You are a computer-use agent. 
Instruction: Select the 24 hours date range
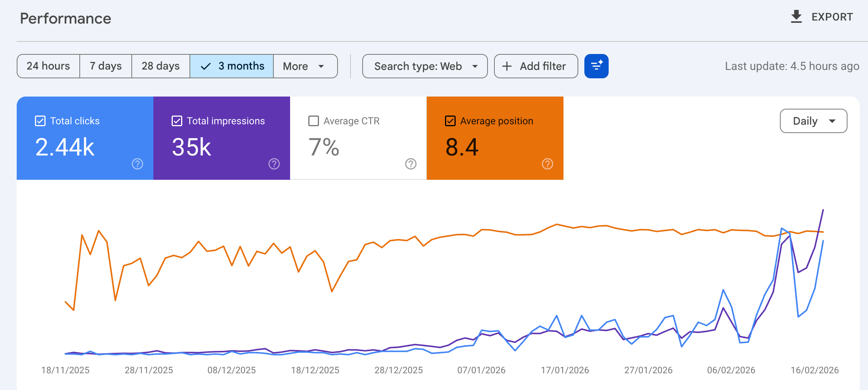tap(48, 66)
